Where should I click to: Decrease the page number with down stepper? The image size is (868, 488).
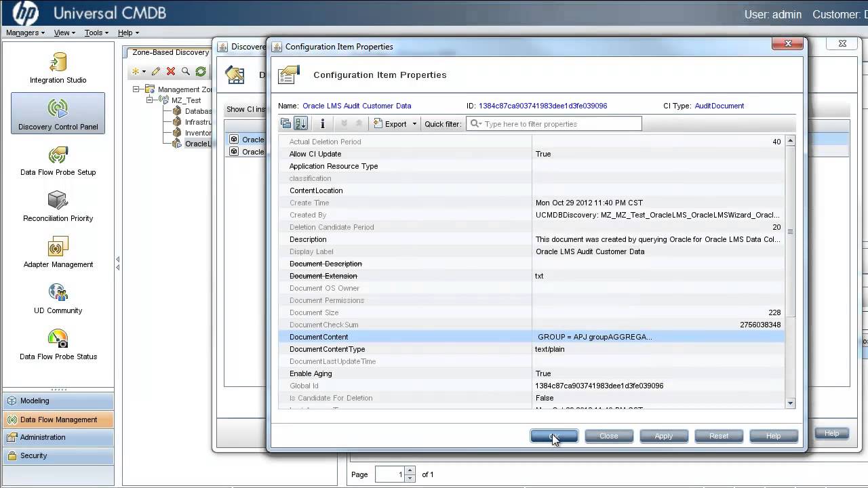[x=410, y=479]
